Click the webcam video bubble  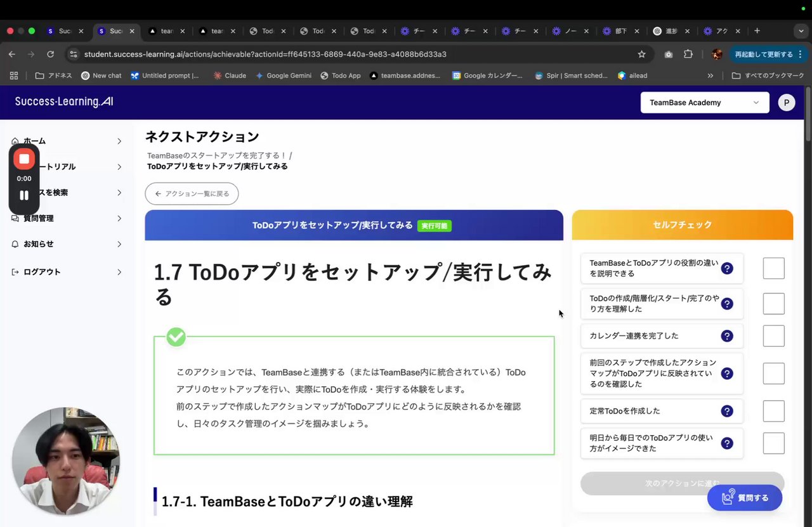coord(66,461)
